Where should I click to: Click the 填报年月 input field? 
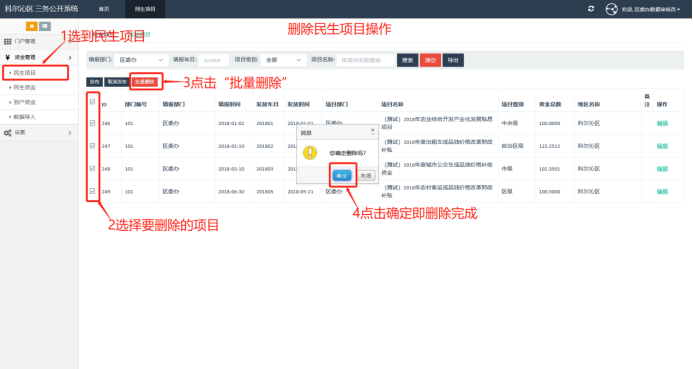click(x=214, y=60)
